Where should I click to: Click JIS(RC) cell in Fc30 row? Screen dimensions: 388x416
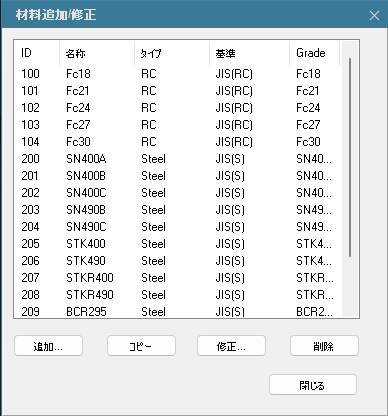click(234, 142)
